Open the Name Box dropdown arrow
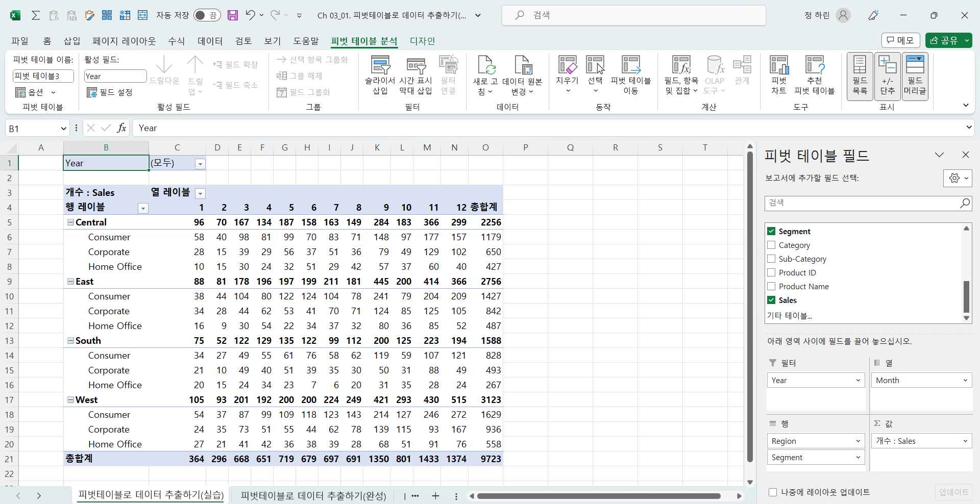The image size is (980, 504). click(63, 129)
